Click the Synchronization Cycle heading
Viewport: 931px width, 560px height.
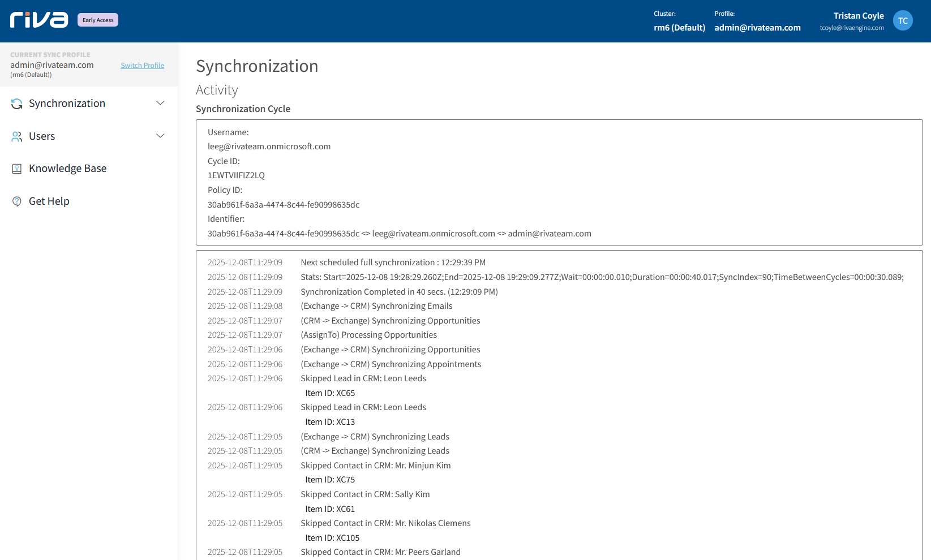[243, 109]
